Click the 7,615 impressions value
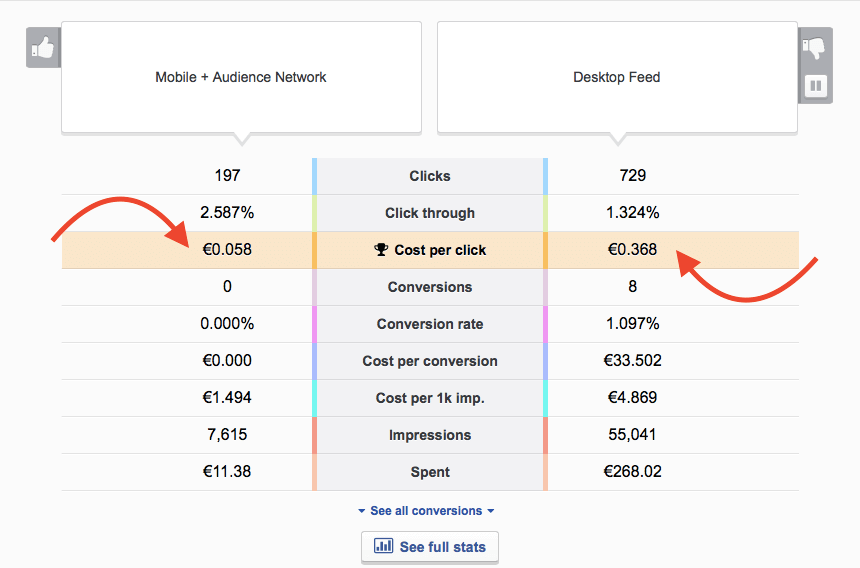Image resolution: width=860 pixels, height=568 pixels. tap(227, 435)
